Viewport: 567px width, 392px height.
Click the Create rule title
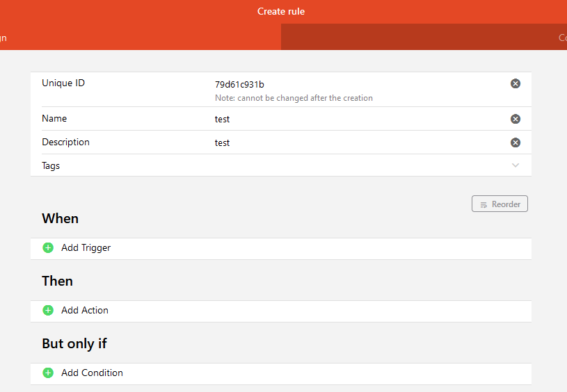281,12
